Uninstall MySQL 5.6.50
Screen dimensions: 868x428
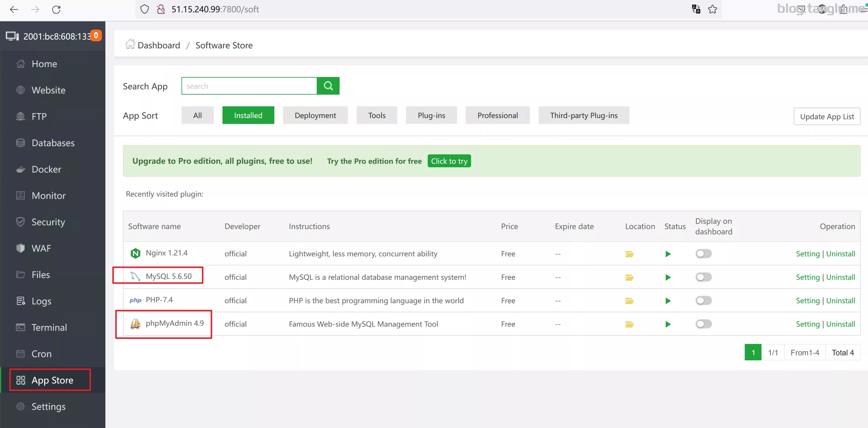click(x=840, y=277)
